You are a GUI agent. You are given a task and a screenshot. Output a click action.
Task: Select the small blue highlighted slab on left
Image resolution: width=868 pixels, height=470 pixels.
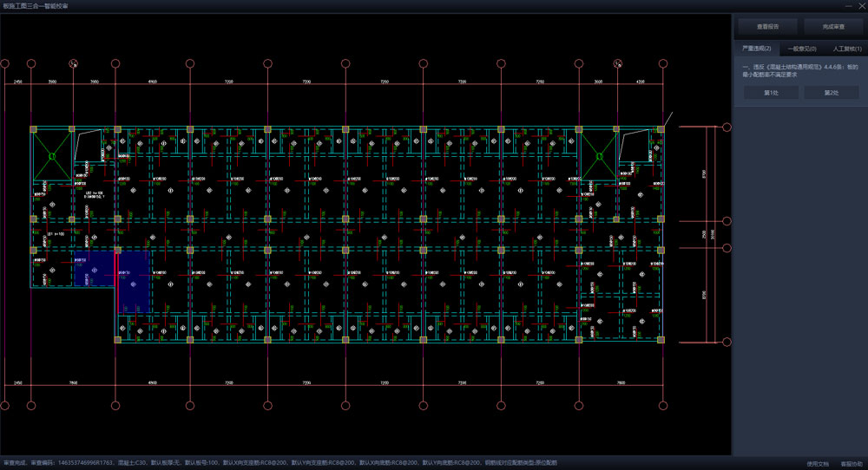(94, 269)
